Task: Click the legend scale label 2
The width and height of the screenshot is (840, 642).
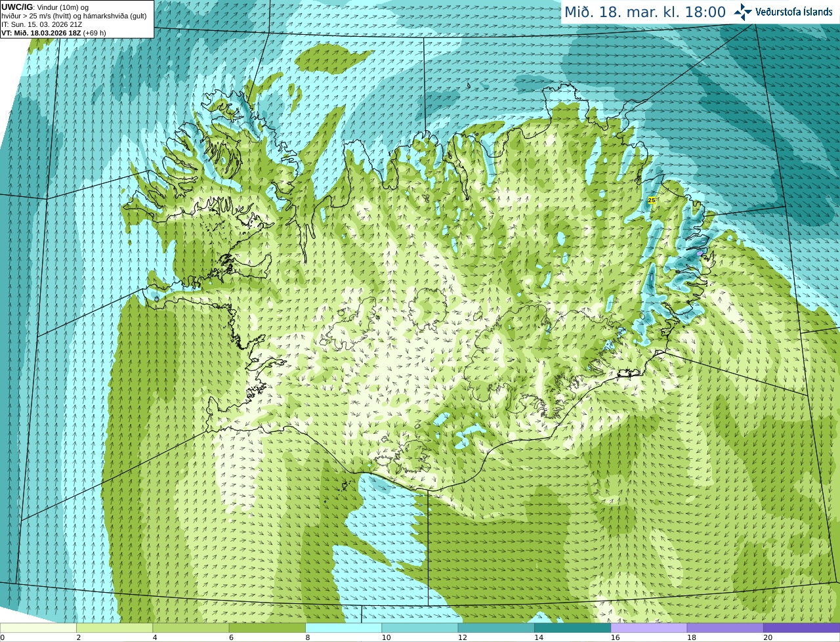Action: (78, 637)
